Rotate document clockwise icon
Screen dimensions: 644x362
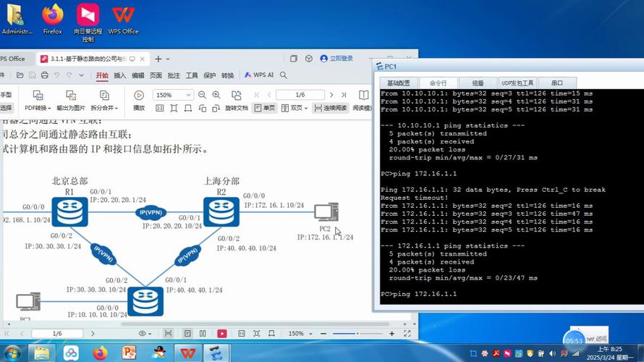[x=216, y=108]
